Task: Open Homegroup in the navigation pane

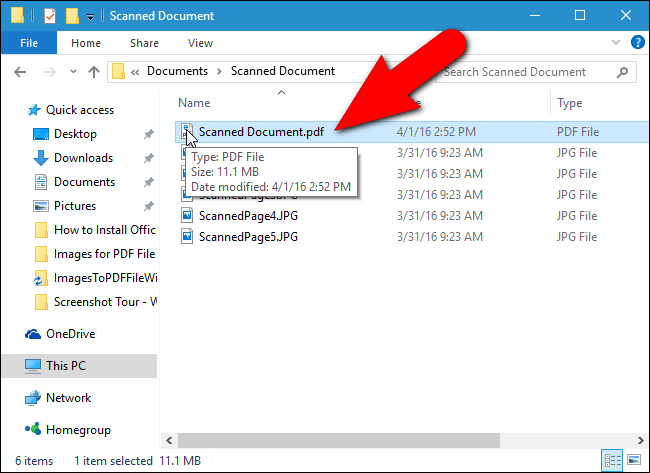Action: click(78, 430)
